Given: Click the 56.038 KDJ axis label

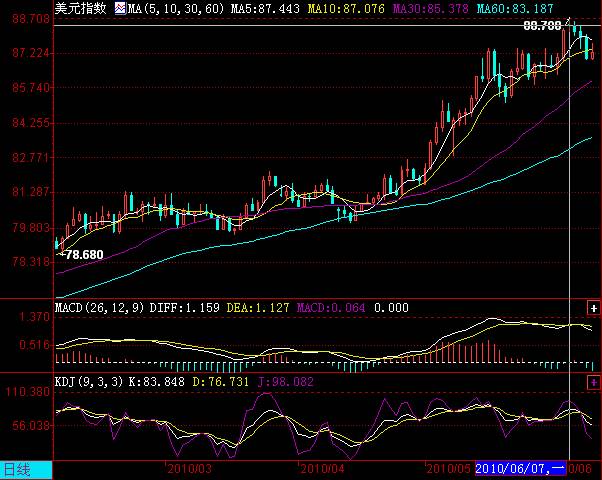Looking at the screenshot, I should pos(31,425).
